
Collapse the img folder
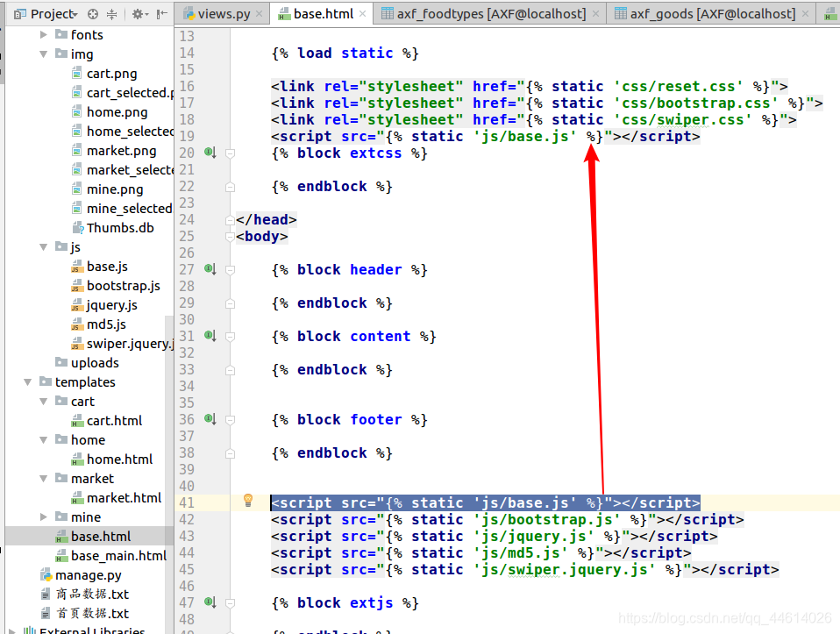[x=43, y=54]
